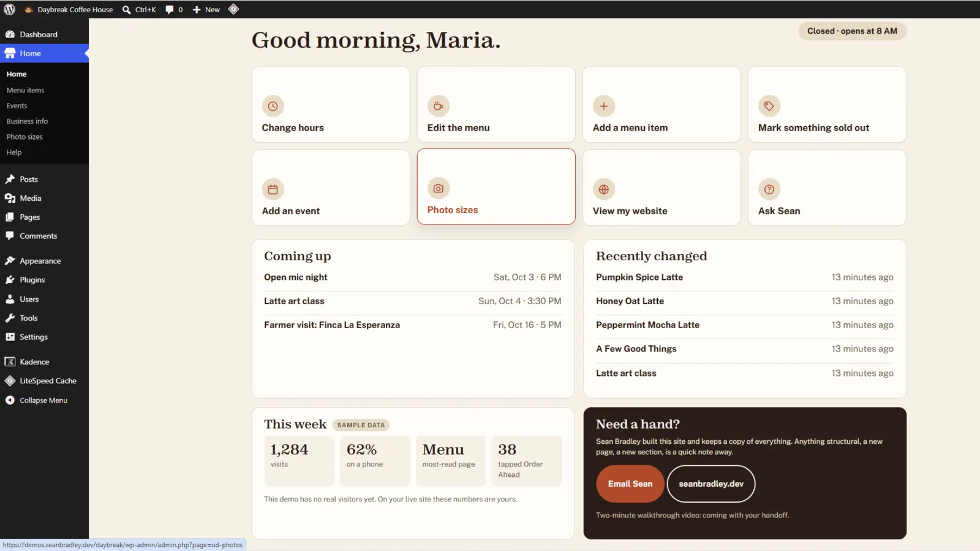Collapse the sidebar menu
This screenshot has width=980, height=551.
[x=44, y=400]
